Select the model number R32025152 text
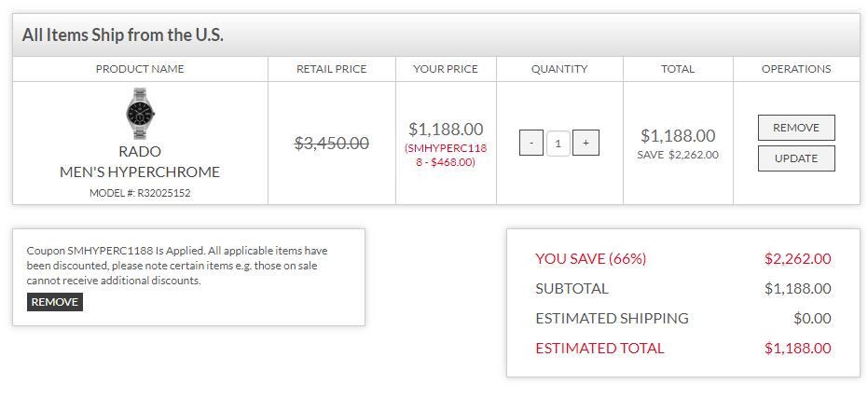Image resolution: width=868 pixels, height=398 pixels. tap(140, 193)
